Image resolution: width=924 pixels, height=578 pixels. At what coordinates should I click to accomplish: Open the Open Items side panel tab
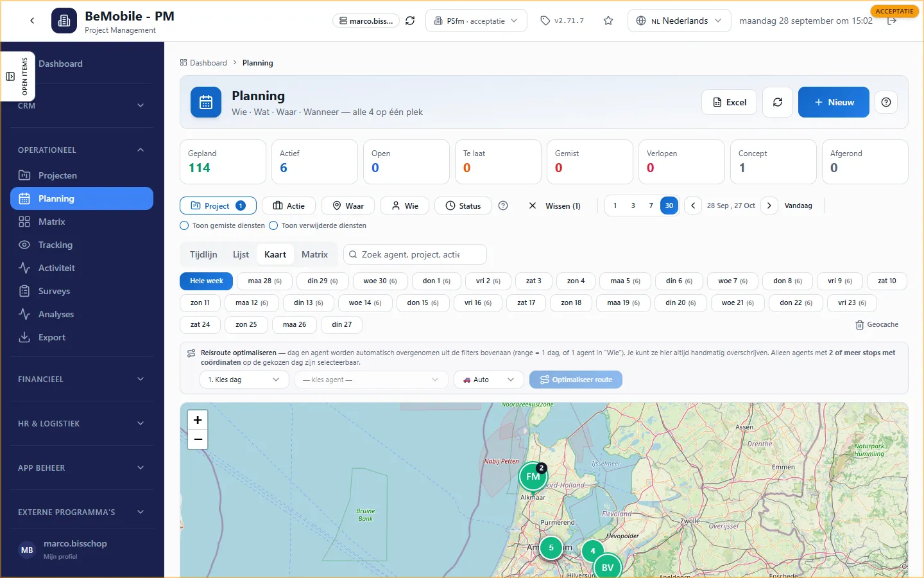[x=18, y=76]
